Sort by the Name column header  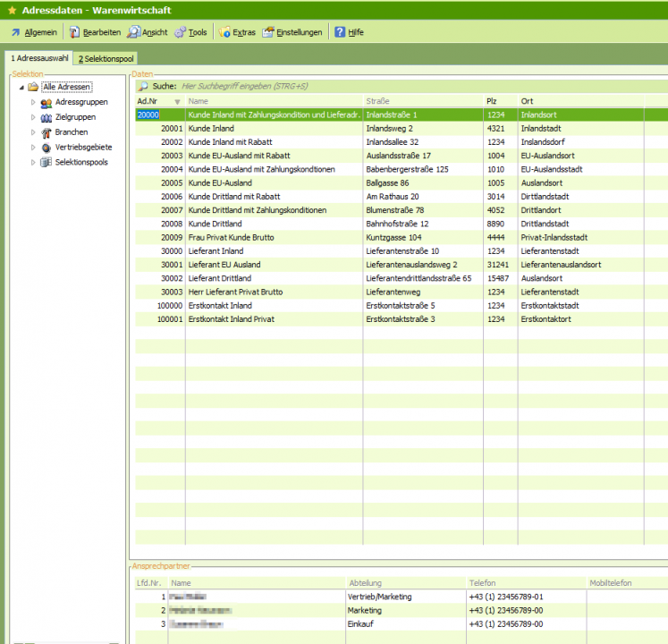click(275, 101)
